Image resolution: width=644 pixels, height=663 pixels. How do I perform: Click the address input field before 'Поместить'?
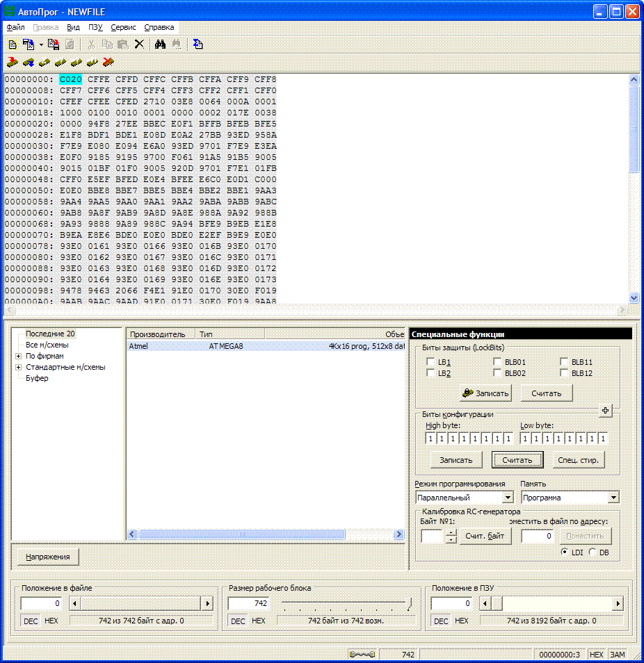click(537, 536)
